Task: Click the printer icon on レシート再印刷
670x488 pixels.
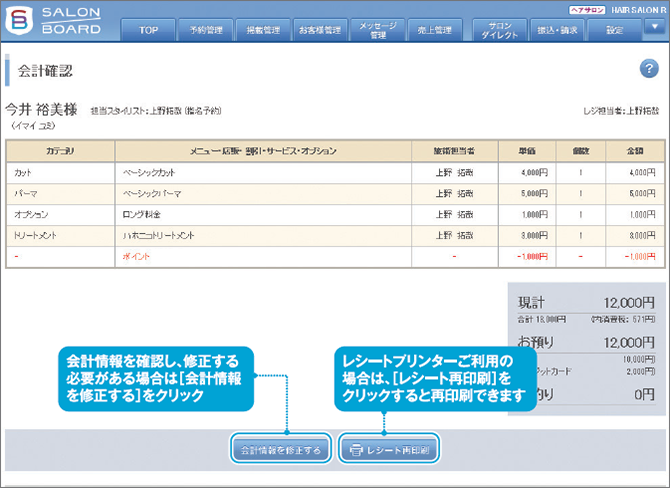Action: click(x=354, y=451)
